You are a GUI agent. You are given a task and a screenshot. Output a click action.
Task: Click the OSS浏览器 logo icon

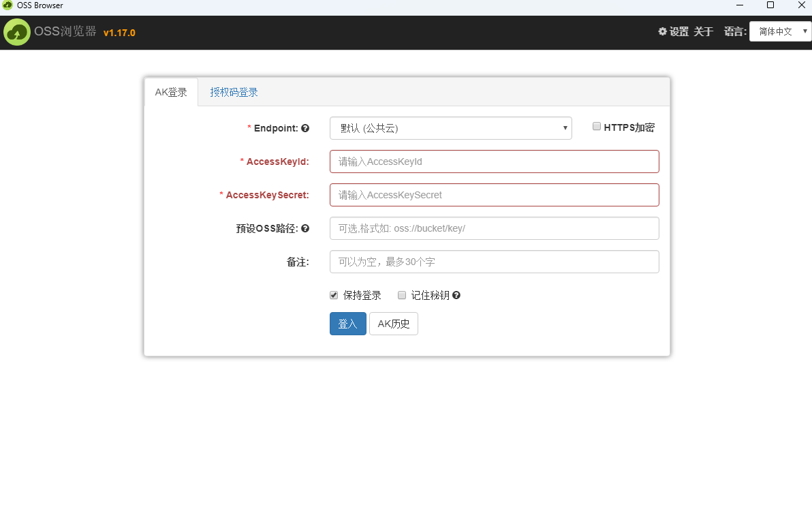pyautogui.click(x=17, y=31)
